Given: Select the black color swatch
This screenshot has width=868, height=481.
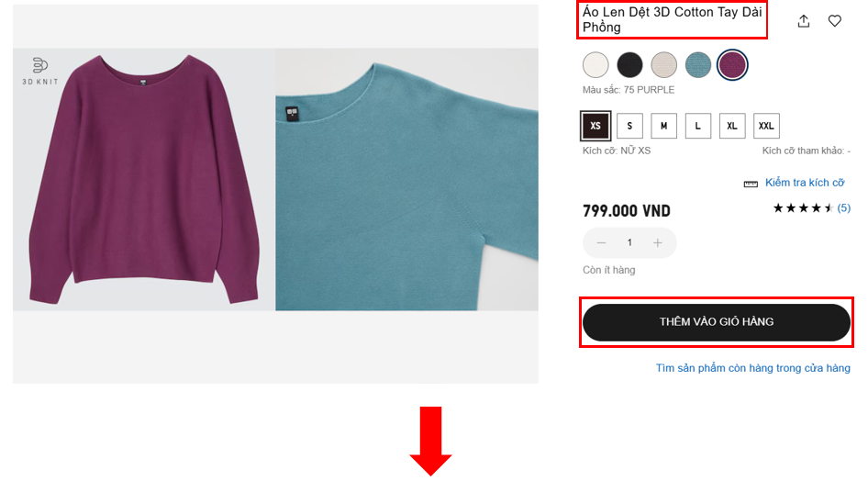Looking at the screenshot, I should click(x=630, y=65).
